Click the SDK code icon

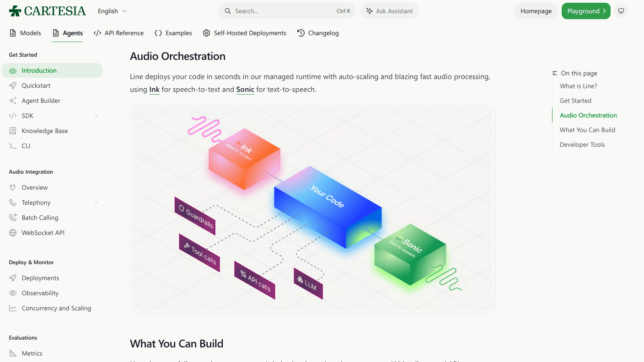[x=13, y=116]
